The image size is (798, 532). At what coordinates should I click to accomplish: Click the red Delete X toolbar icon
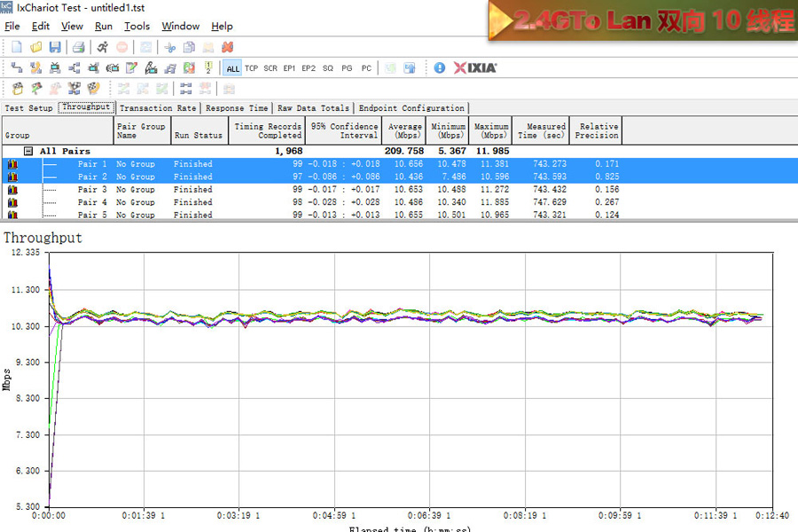pos(228,47)
